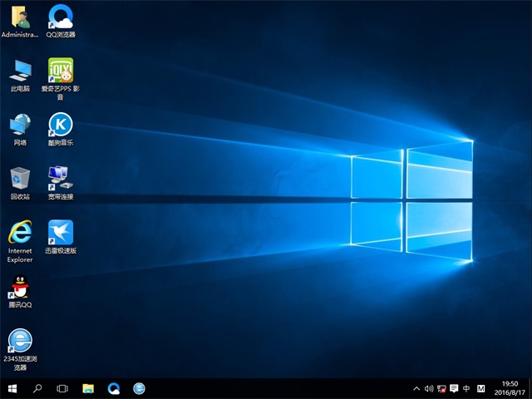Open Task View on the taskbar
Image resolution: width=532 pixels, height=399 pixels.
click(62, 388)
